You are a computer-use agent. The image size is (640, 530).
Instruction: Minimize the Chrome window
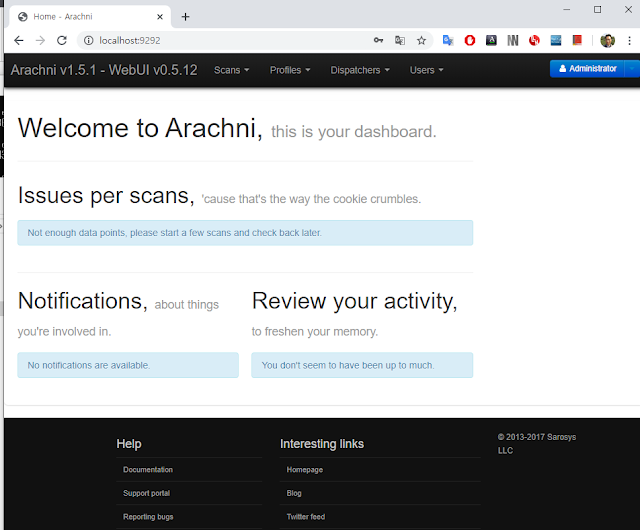click(567, 9)
